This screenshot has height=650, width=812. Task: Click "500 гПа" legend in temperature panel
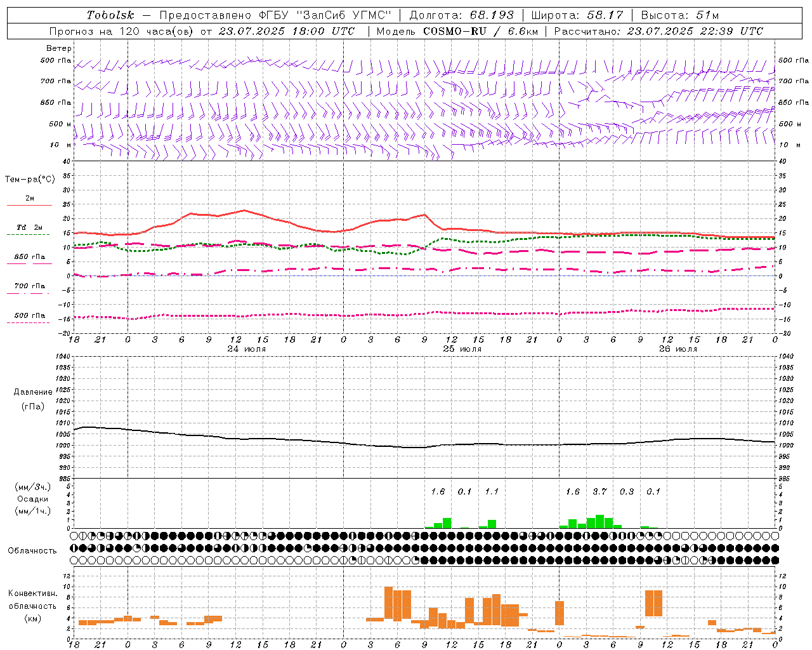(x=30, y=315)
